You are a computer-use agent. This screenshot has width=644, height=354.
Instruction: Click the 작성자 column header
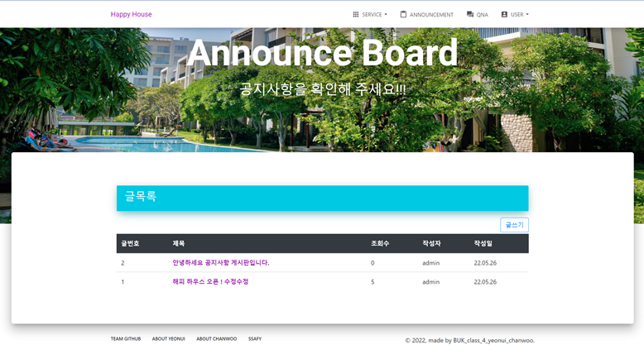[x=431, y=243]
